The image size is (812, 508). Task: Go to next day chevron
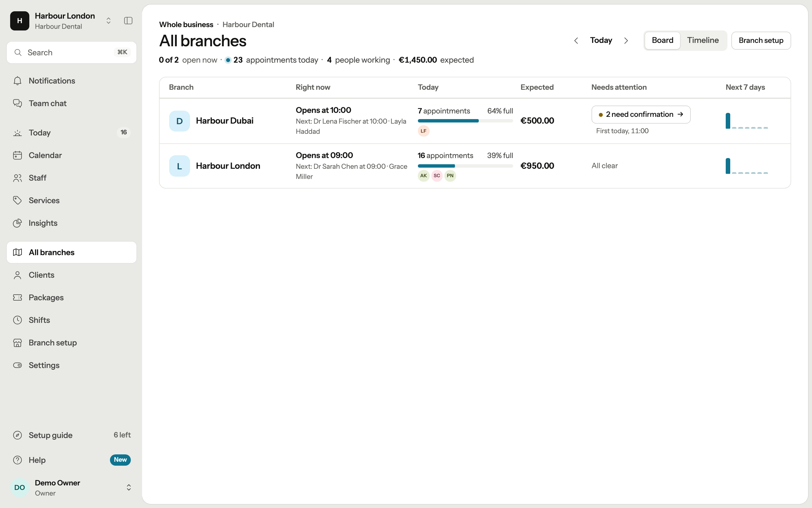tap(626, 41)
